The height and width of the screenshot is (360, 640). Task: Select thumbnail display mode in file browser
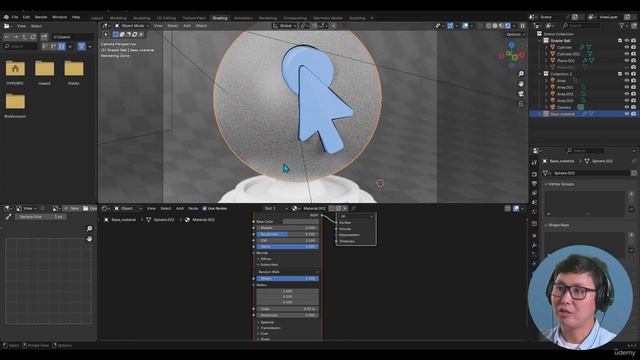click(62, 47)
